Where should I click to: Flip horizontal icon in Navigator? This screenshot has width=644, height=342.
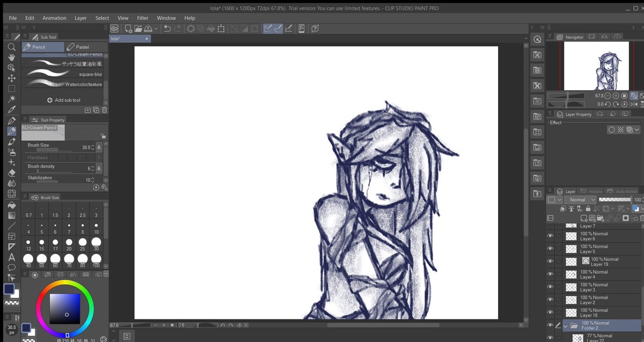pyautogui.click(x=633, y=104)
